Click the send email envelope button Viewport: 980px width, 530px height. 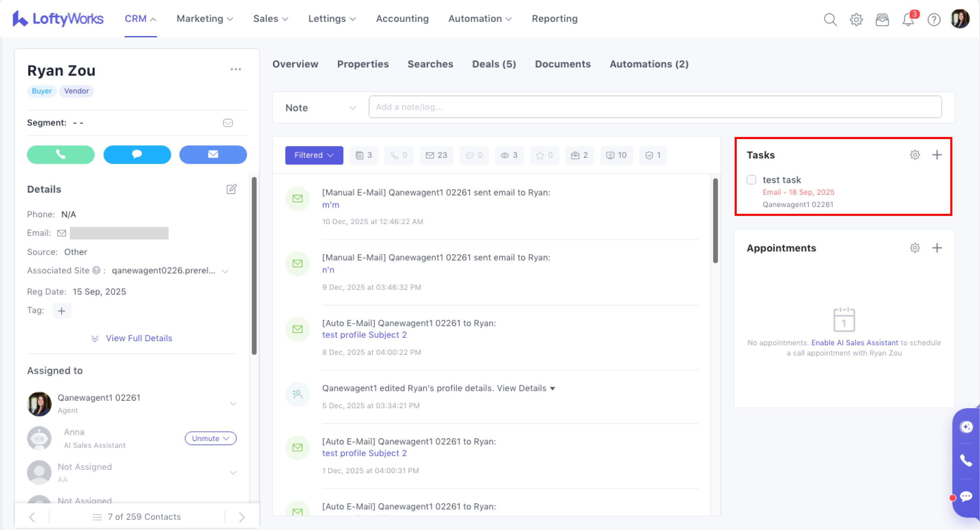(x=213, y=155)
